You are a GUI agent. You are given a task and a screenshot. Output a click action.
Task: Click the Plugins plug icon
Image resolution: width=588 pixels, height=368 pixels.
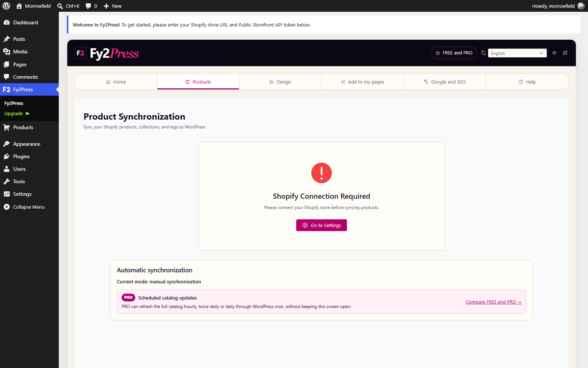tap(7, 156)
